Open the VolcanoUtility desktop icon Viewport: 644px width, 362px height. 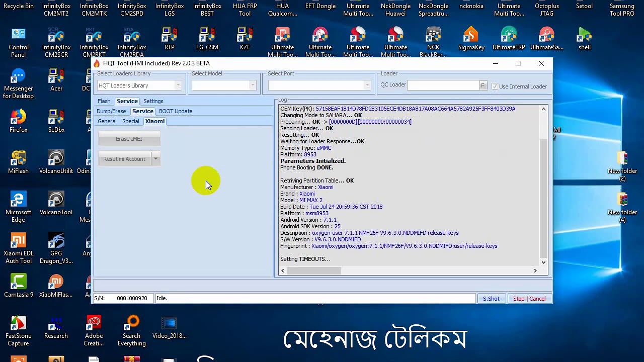[56, 162]
